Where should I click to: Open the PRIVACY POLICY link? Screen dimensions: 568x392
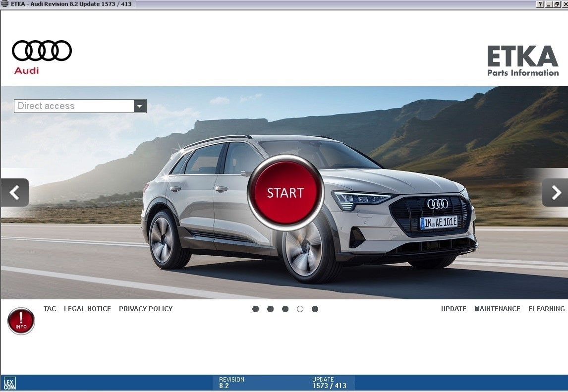click(x=146, y=309)
